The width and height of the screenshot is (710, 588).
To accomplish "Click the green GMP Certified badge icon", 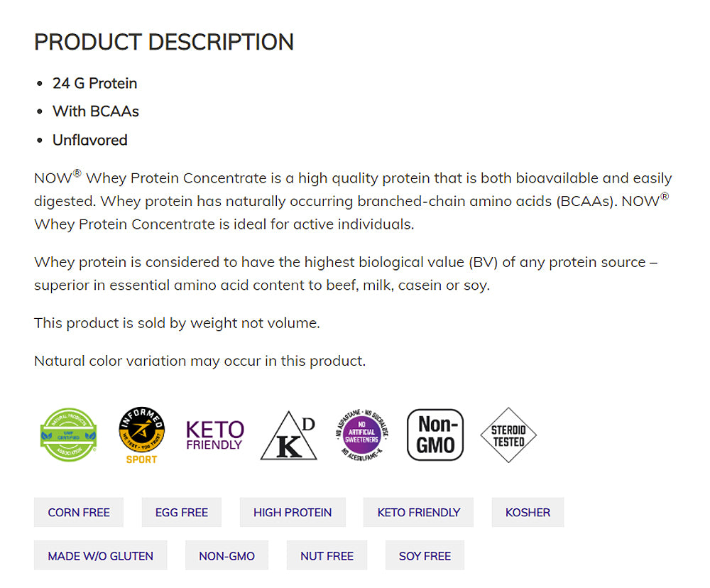I will [69, 435].
